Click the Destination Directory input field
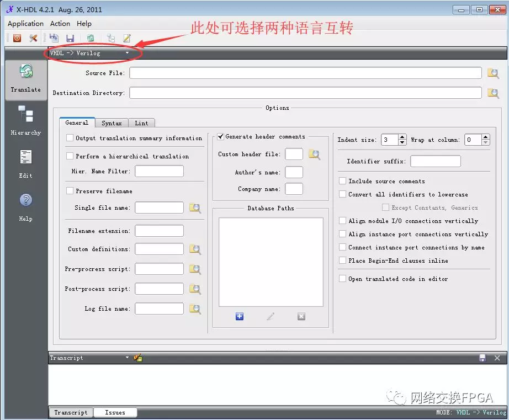Image resolution: width=509 pixels, height=420 pixels. point(305,93)
